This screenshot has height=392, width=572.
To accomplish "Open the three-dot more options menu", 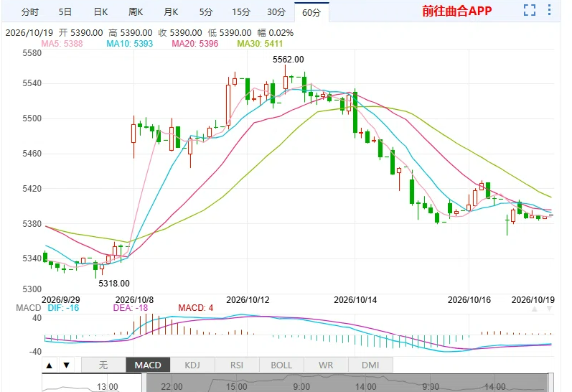I will coord(549,10).
